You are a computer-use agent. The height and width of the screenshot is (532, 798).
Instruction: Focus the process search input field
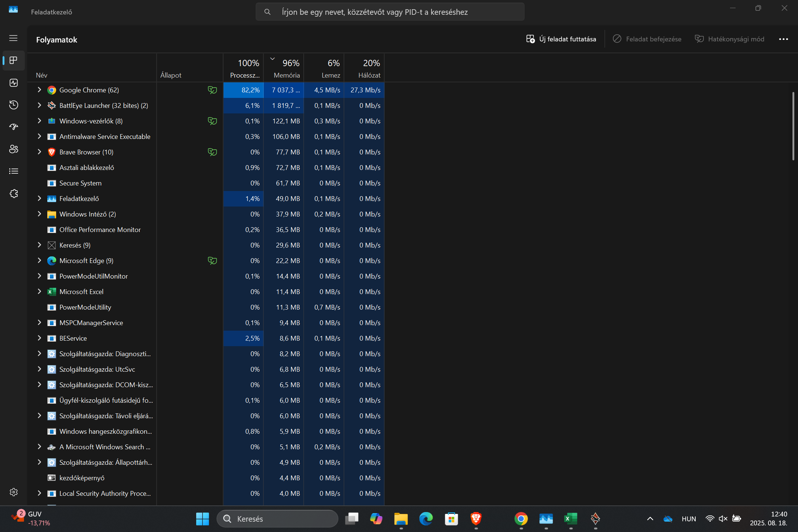pyautogui.click(x=390, y=12)
